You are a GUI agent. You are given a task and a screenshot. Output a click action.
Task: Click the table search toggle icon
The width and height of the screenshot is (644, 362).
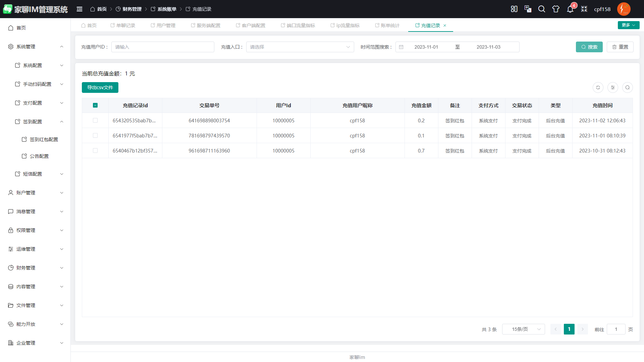pyautogui.click(x=627, y=87)
